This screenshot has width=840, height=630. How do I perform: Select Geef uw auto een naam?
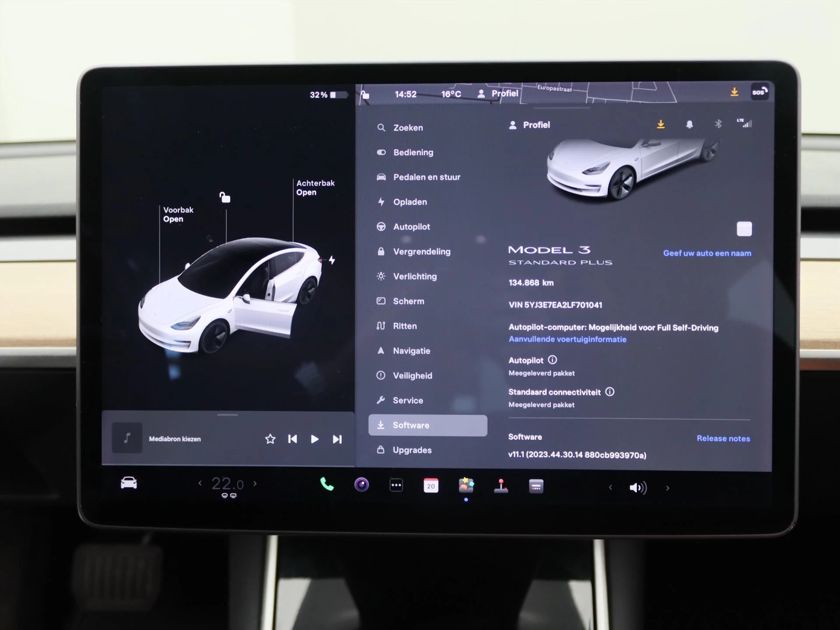[x=707, y=253]
